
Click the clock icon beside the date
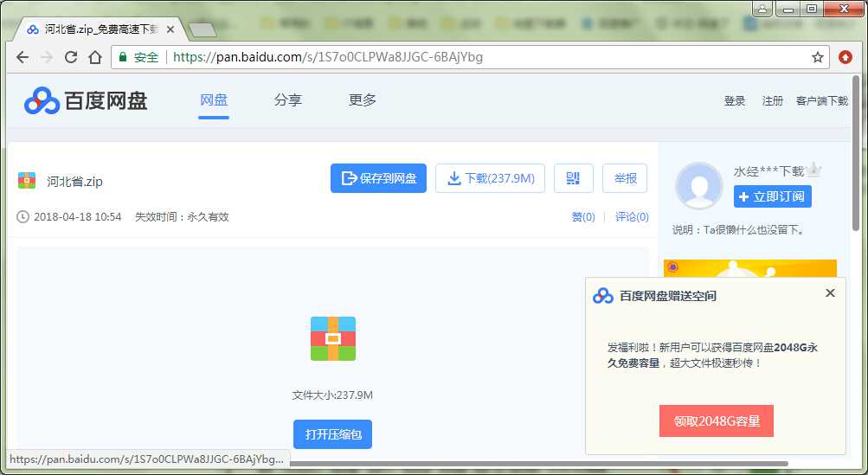point(23,217)
